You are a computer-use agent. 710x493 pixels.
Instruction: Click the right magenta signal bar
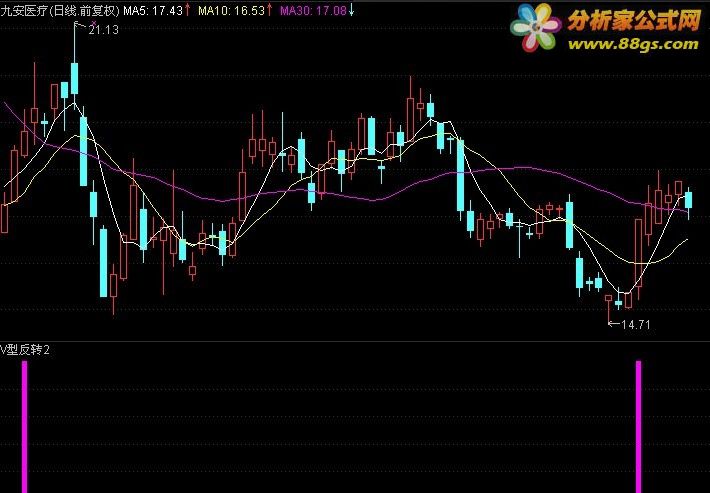(638, 426)
